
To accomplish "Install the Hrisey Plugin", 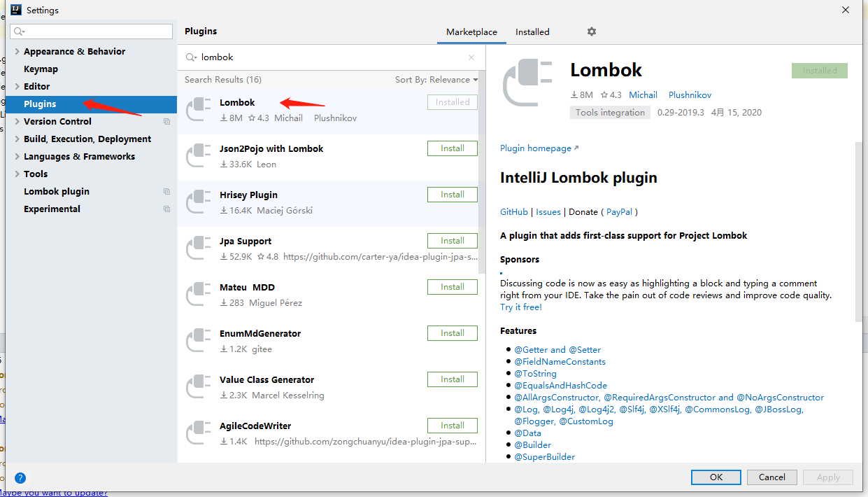I will [x=453, y=195].
